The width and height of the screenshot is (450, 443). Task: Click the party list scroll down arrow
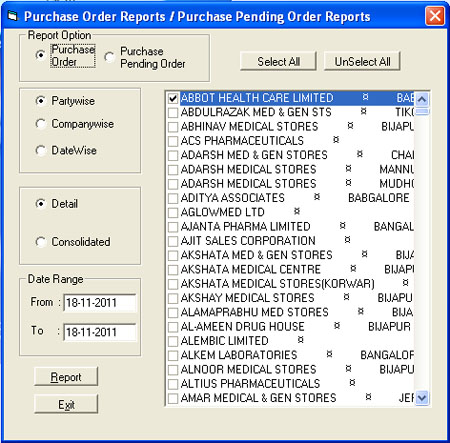coord(422,398)
